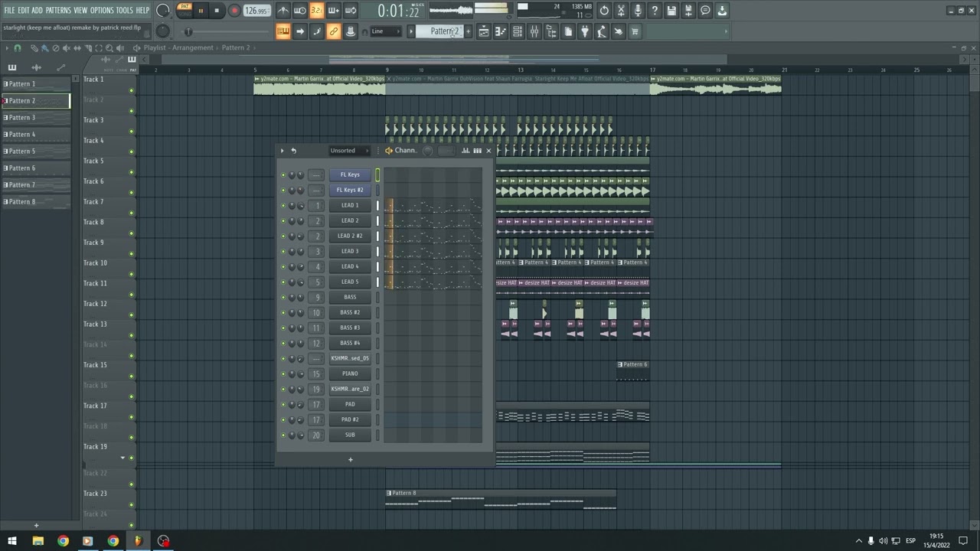Open the OPTIONS menu
980x551 pixels.
(x=102, y=10)
